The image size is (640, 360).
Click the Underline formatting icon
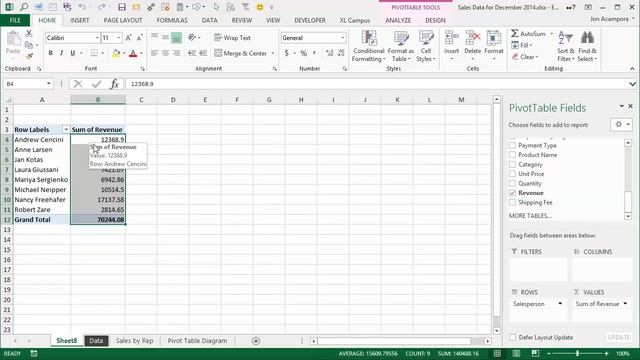click(73, 53)
